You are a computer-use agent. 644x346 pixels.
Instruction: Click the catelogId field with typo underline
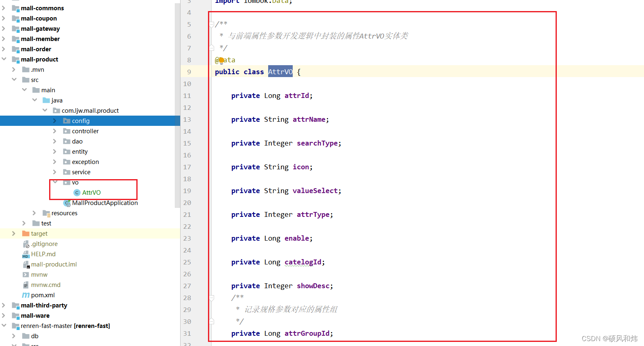click(x=303, y=262)
